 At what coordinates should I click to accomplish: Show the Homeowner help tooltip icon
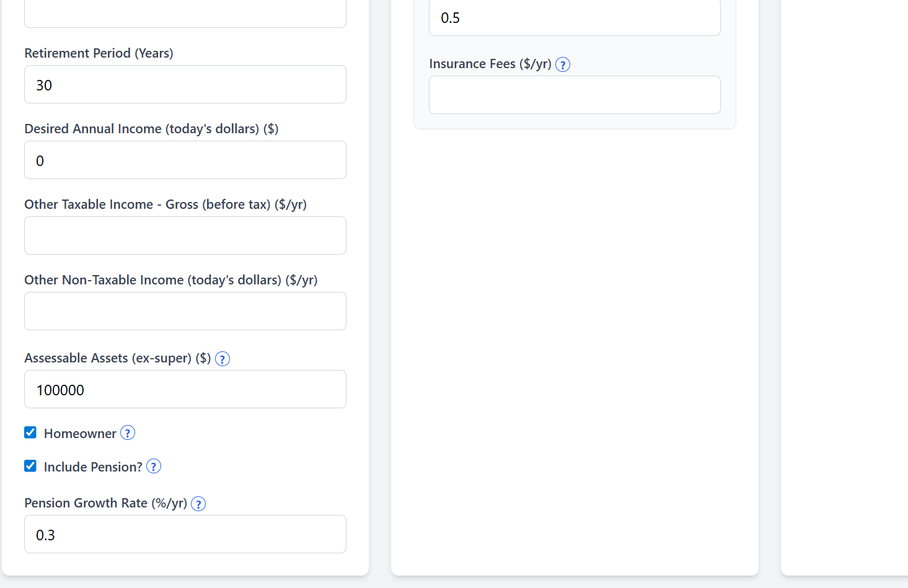128,433
